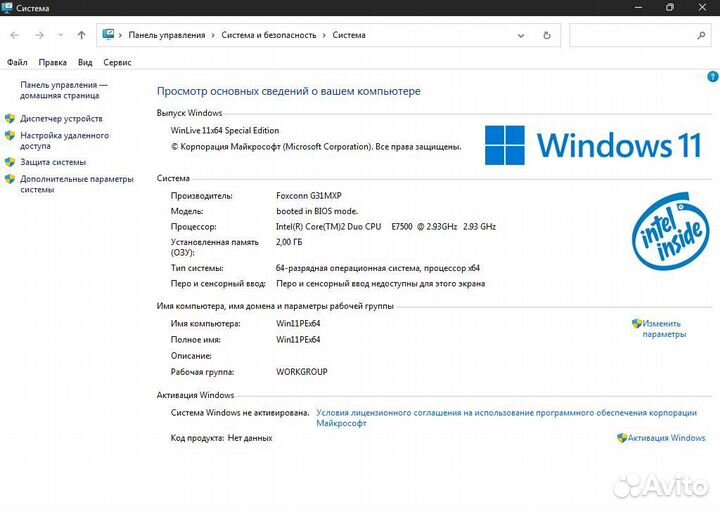Expand the address bar history dropdown
This screenshot has width=720, height=511.
(521, 35)
